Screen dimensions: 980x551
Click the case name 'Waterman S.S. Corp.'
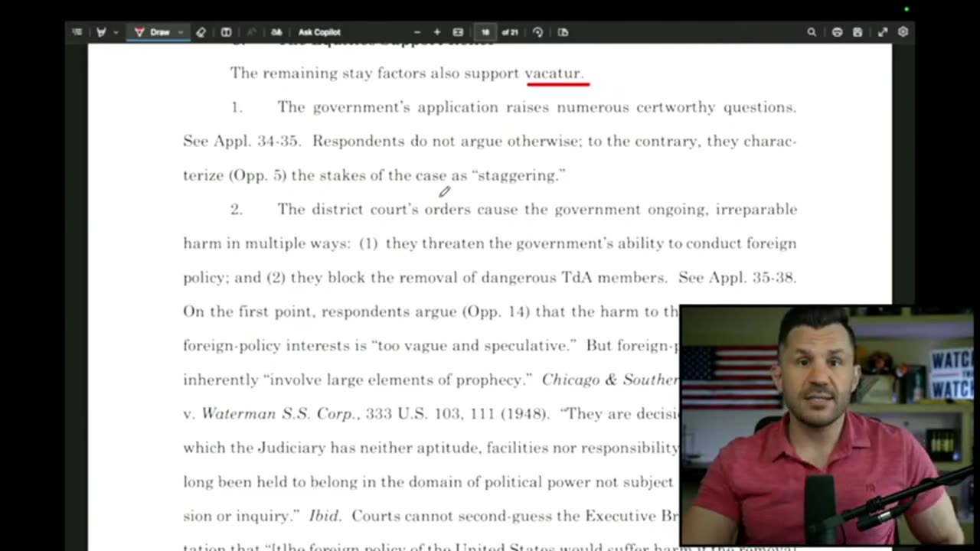[x=280, y=413]
